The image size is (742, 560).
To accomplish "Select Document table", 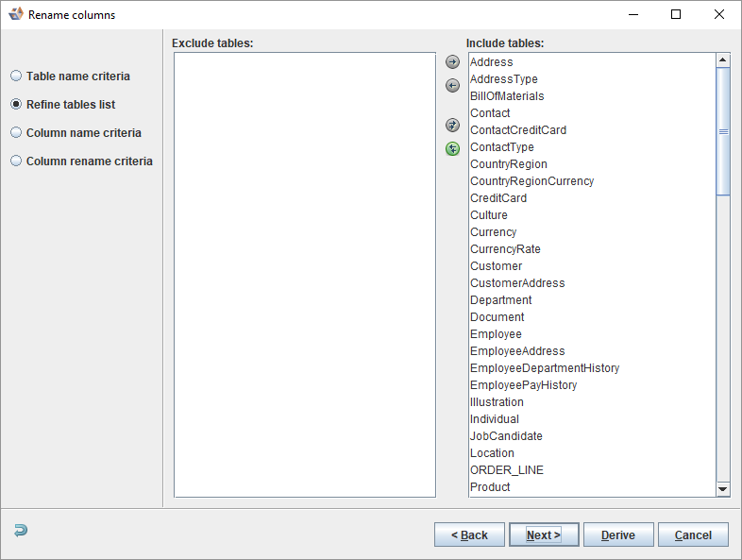I will pos(592,317).
